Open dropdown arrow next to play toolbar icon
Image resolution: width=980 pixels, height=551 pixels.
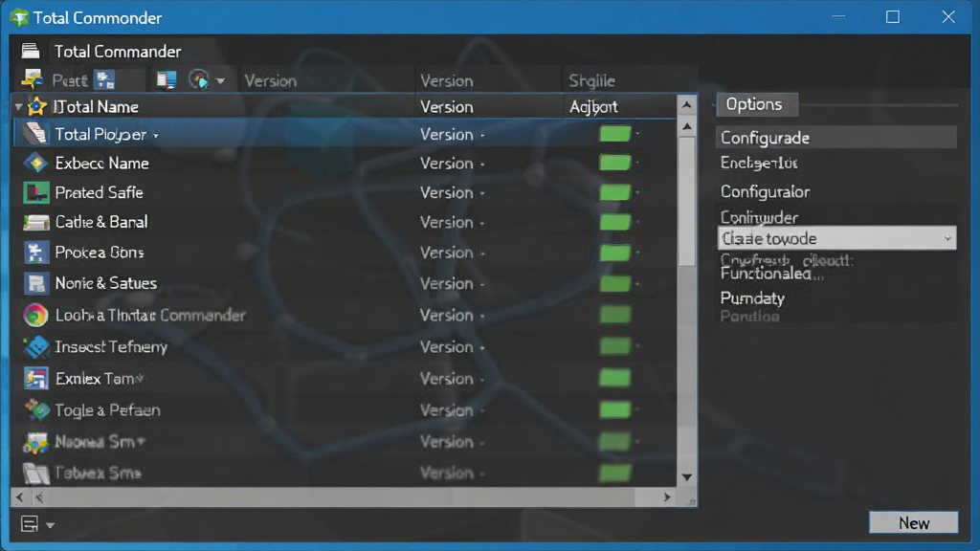(x=220, y=80)
